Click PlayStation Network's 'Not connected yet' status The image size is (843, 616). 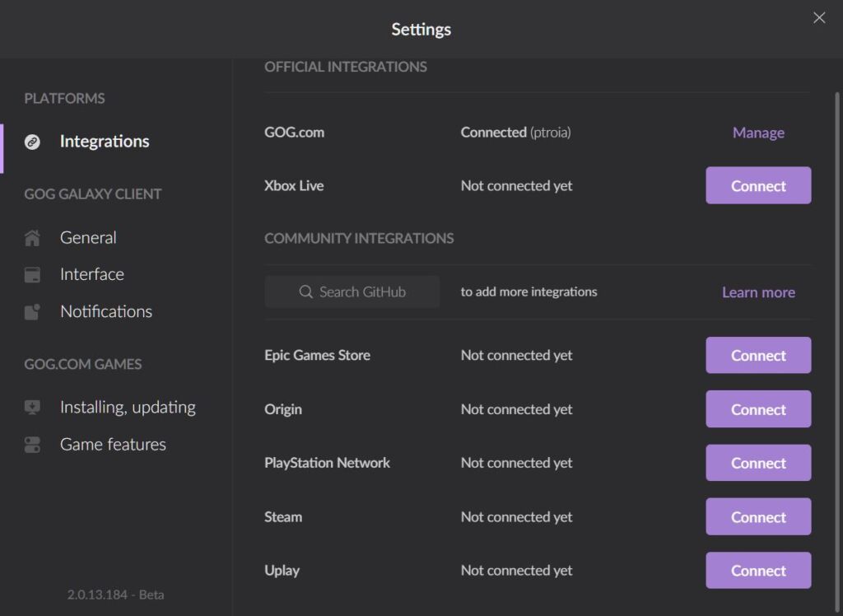[x=516, y=463]
